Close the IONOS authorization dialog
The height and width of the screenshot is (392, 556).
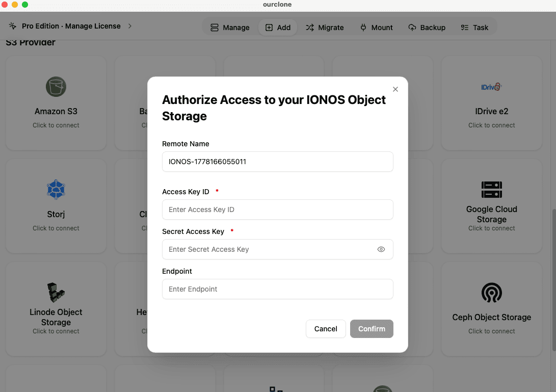(x=395, y=89)
